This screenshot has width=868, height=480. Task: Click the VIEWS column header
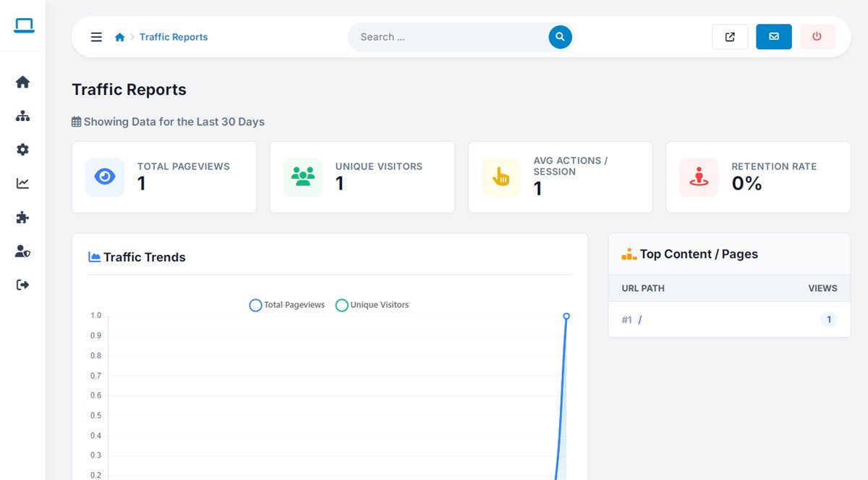(x=822, y=288)
